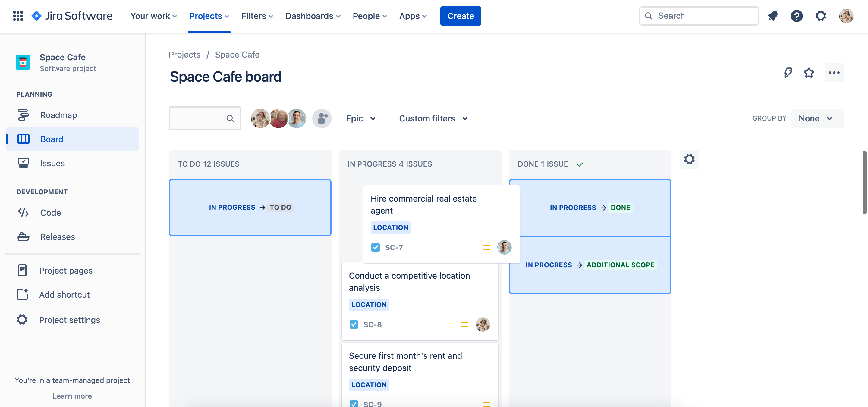868x407 pixels.
Task: Click the board settings gear icon
Action: tap(689, 159)
